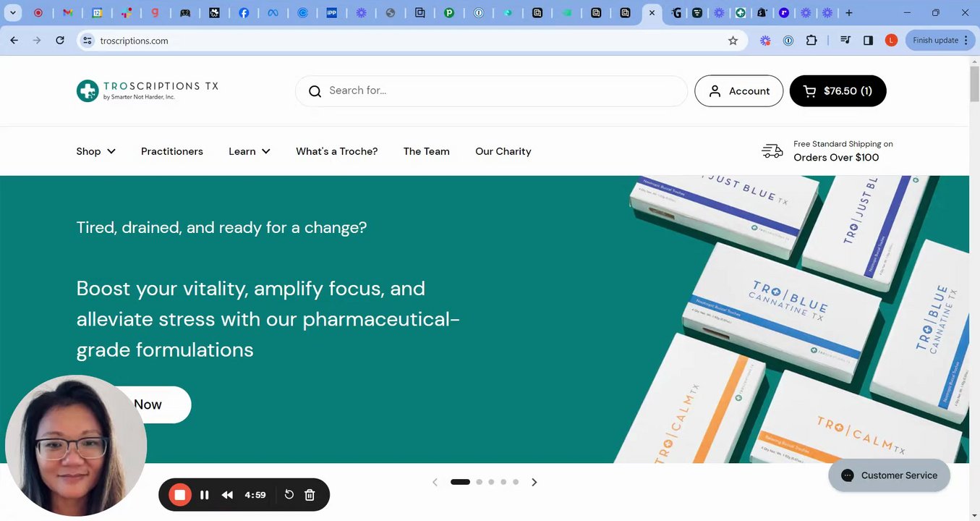
Task: Open the Chrome profile avatar L
Action: tap(891, 41)
